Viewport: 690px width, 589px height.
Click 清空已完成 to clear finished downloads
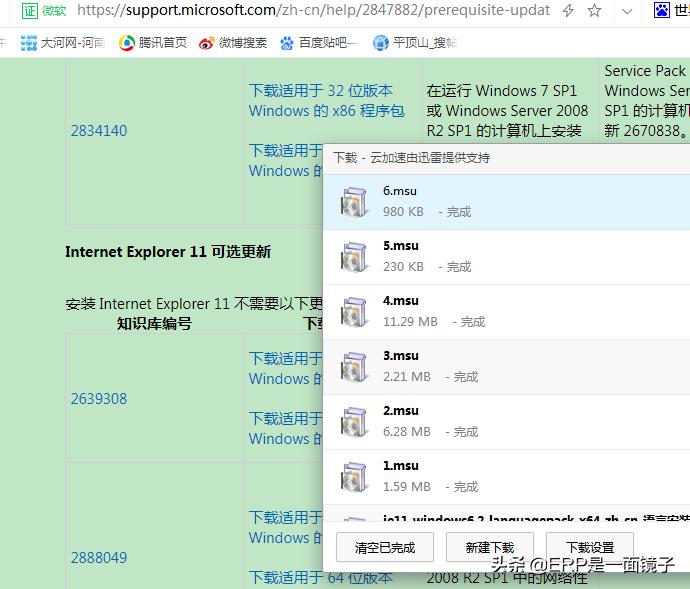click(x=385, y=547)
